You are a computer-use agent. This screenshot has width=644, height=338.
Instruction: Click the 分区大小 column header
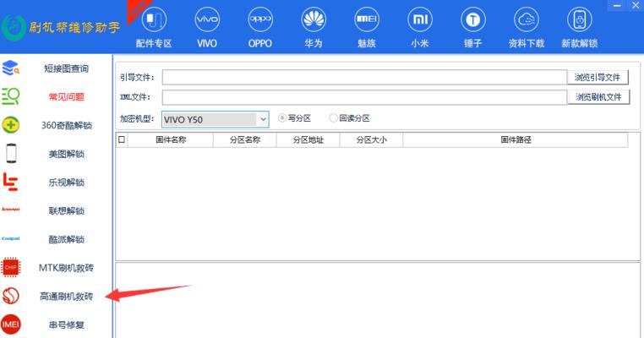coord(372,139)
